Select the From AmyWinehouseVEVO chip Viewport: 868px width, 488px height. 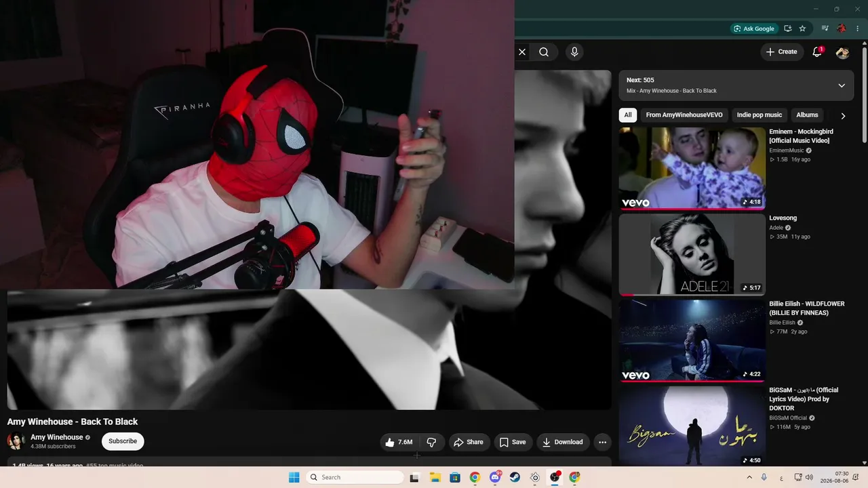click(x=684, y=115)
